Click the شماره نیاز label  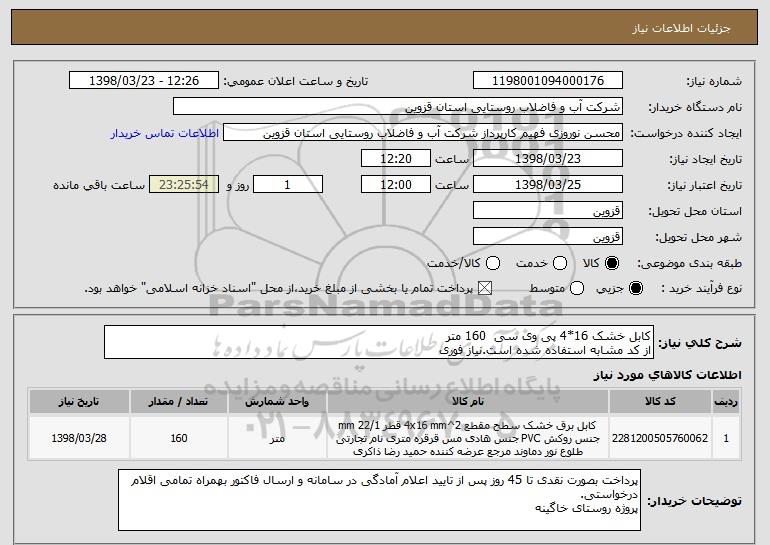pyautogui.click(x=714, y=81)
